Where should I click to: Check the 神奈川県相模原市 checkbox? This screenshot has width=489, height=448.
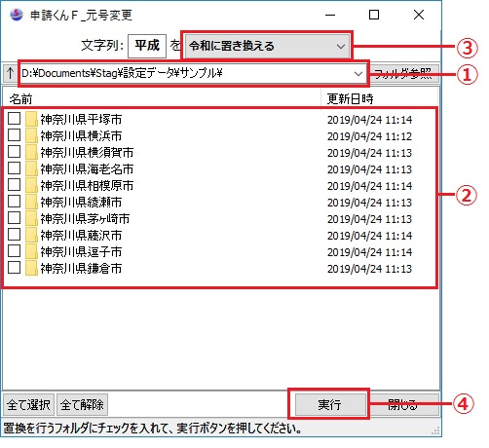(15, 185)
